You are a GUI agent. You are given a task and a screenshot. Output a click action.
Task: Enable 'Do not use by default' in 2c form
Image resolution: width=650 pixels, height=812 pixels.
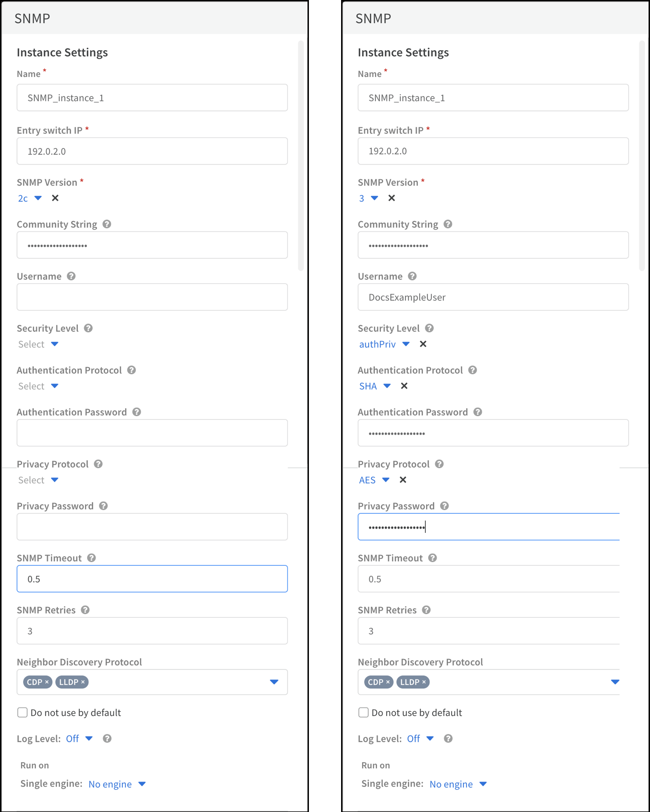(x=22, y=713)
